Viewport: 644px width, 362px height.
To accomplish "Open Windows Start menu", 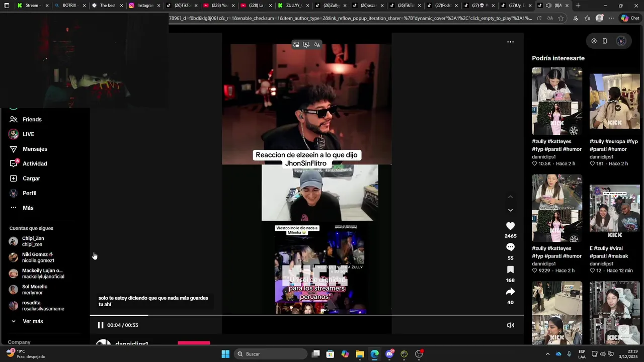I will click(225, 354).
